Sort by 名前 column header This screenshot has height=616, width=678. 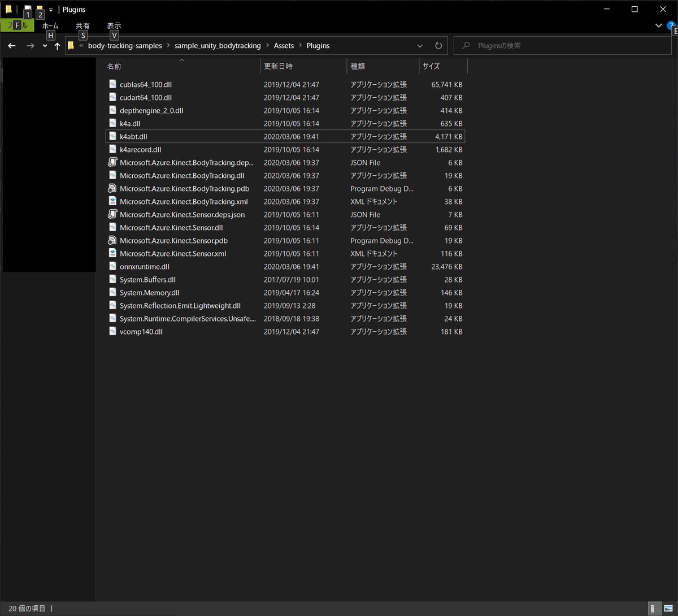click(x=181, y=66)
